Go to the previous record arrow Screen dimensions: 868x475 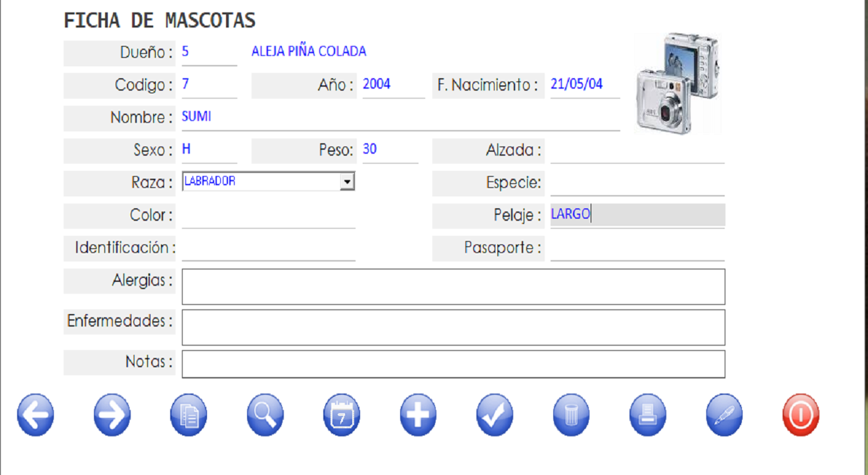35,415
